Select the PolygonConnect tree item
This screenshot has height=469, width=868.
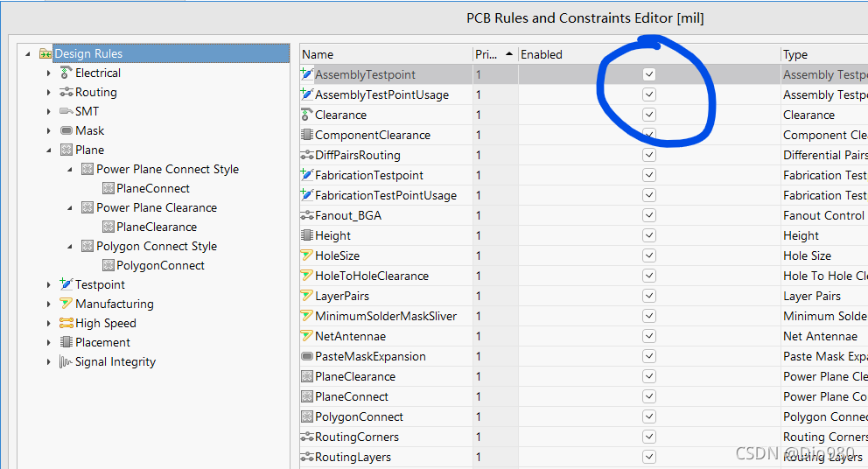coord(160,266)
